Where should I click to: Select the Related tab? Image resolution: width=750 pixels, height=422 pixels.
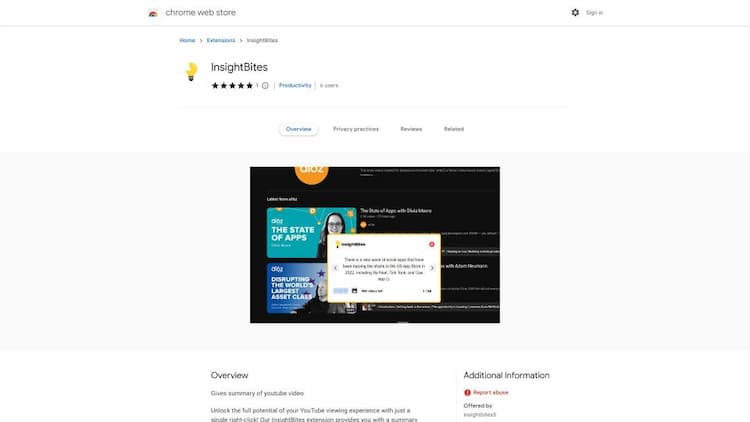[454, 129]
